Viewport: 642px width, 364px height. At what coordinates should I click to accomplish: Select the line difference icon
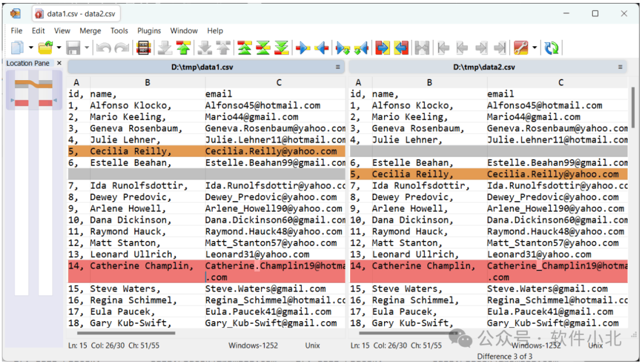143,48
